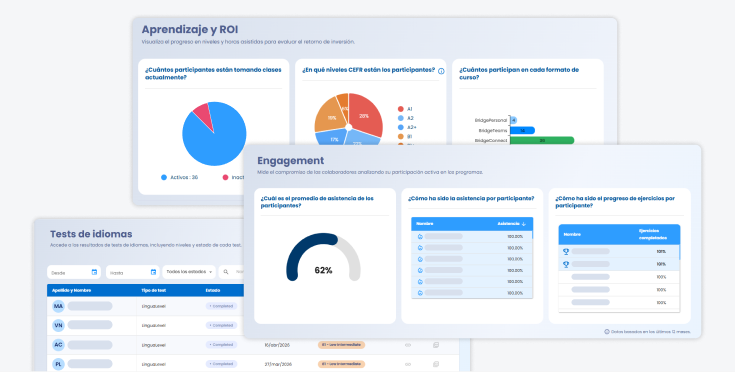Click the BridgePersonal bar in the format chart

coord(513,120)
